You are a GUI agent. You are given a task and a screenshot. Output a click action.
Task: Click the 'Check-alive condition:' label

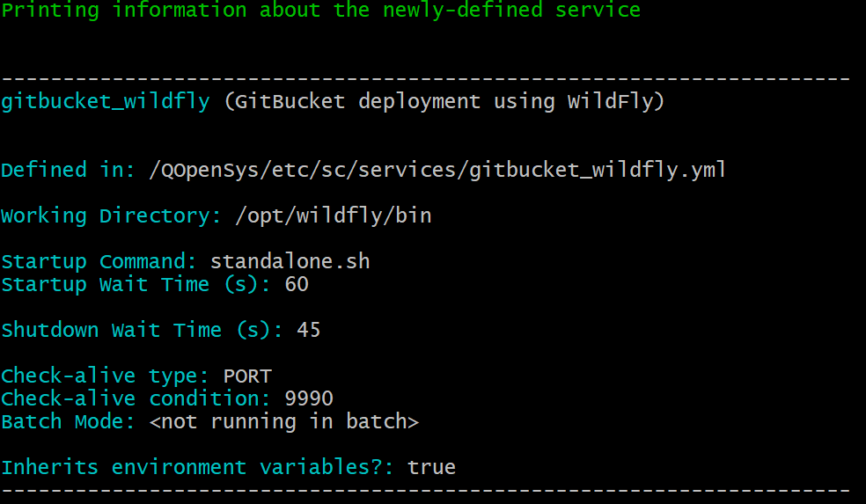[136, 398]
